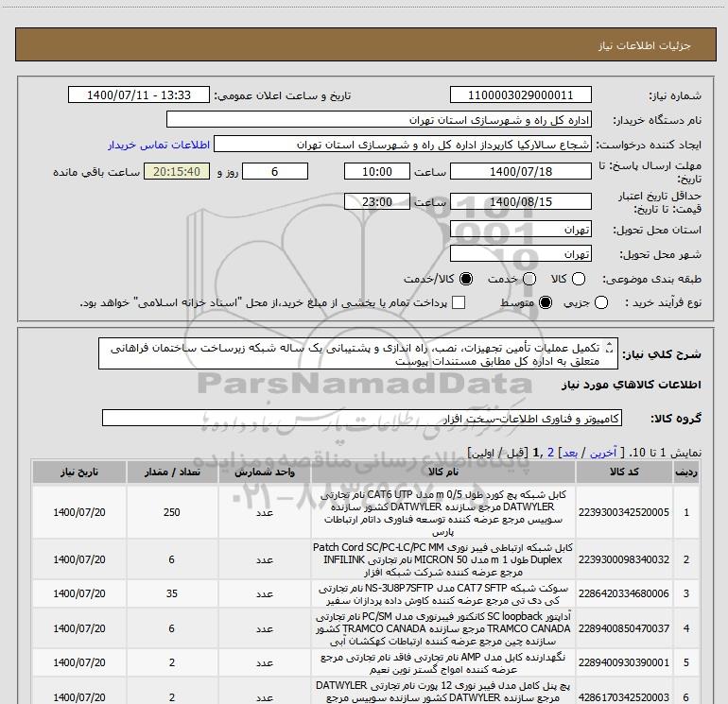Click response deadline time 10:00
The height and width of the screenshot is (704, 728).
pos(377,171)
